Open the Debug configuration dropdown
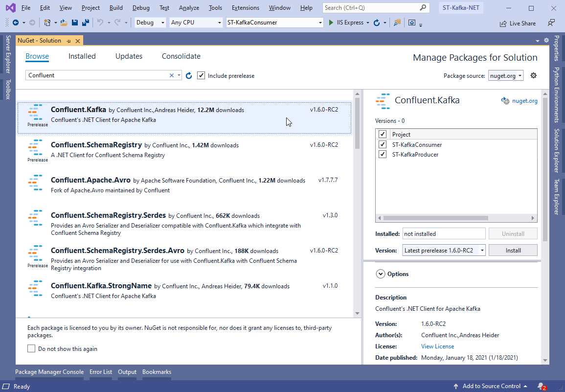Image resolution: width=565 pixels, height=392 pixels. point(150,23)
